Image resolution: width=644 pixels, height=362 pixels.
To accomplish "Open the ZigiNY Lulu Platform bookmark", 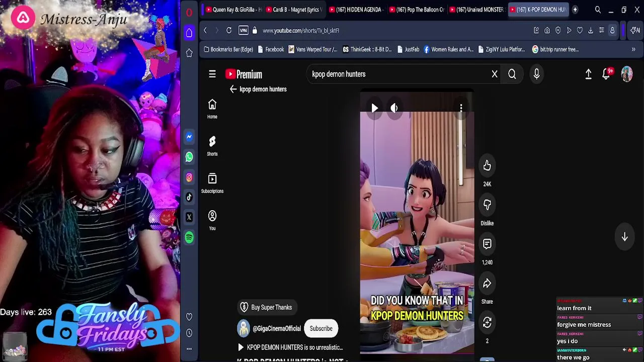I will point(502,49).
